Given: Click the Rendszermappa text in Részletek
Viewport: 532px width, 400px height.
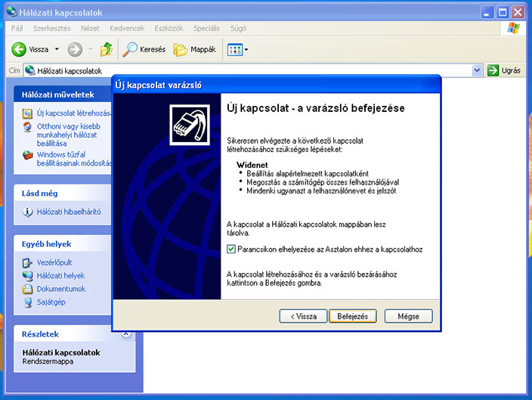Looking at the screenshot, I should tap(48, 361).
